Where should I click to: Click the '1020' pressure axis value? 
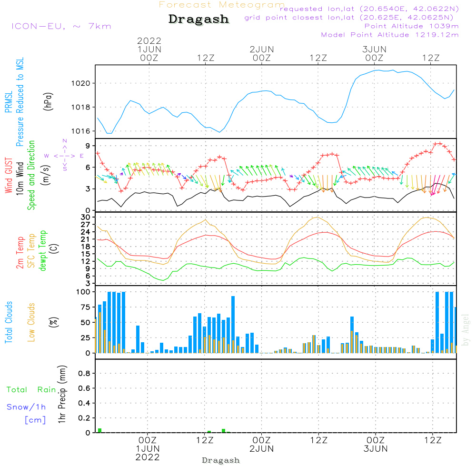81,83
